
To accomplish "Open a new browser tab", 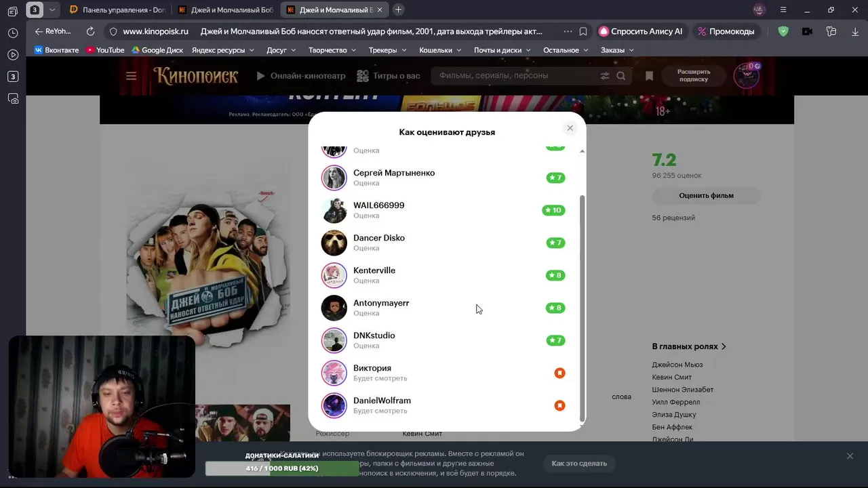I will pyautogui.click(x=398, y=9).
